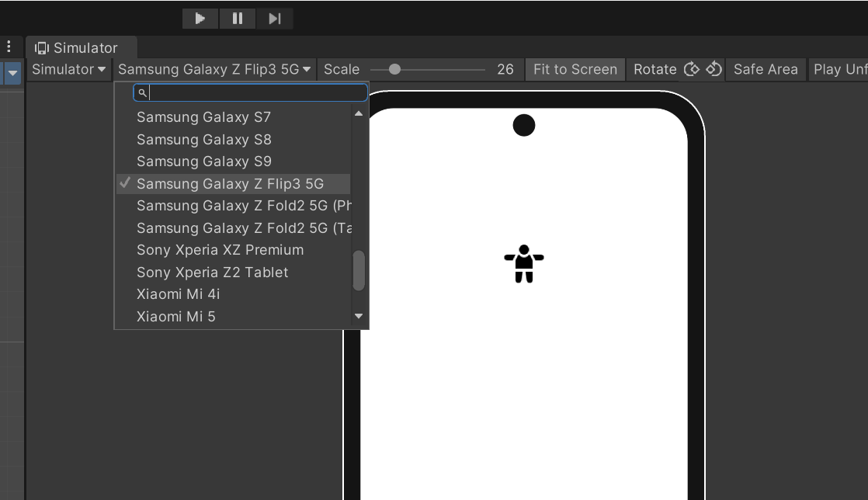Open the three-dot panel options menu
Screen dimensions: 868x500
click(x=9, y=46)
